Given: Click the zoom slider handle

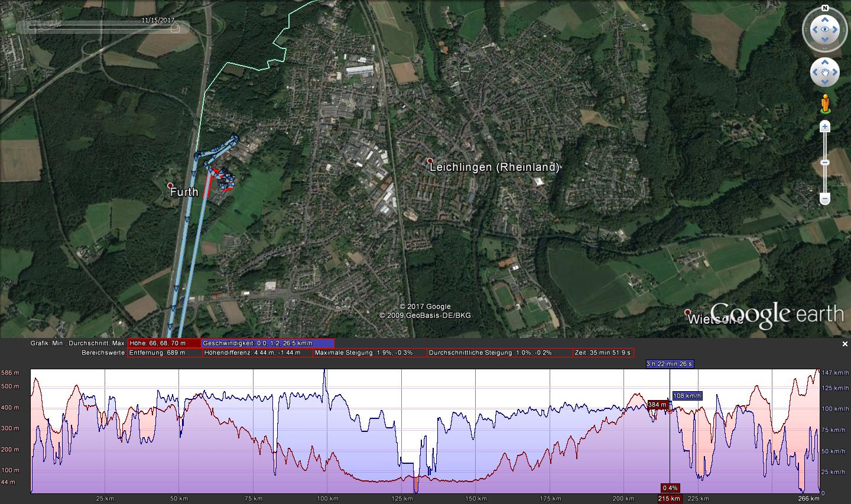Looking at the screenshot, I should 825,162.
